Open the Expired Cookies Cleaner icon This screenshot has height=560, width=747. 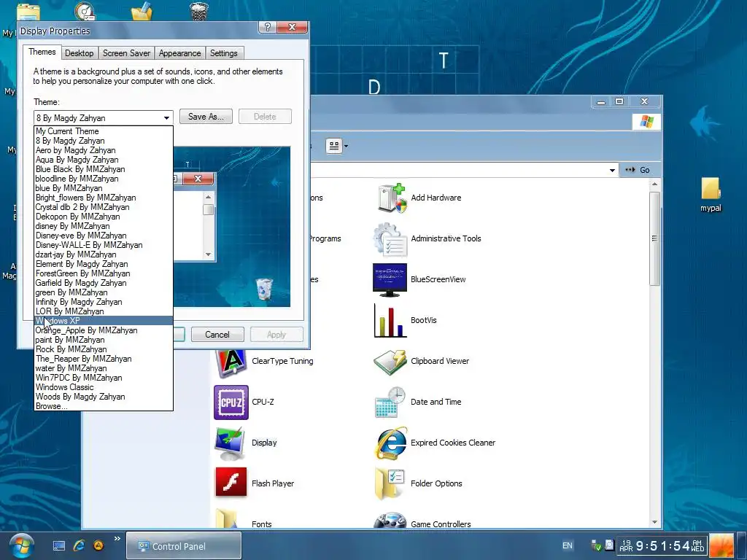click(390, 443)
